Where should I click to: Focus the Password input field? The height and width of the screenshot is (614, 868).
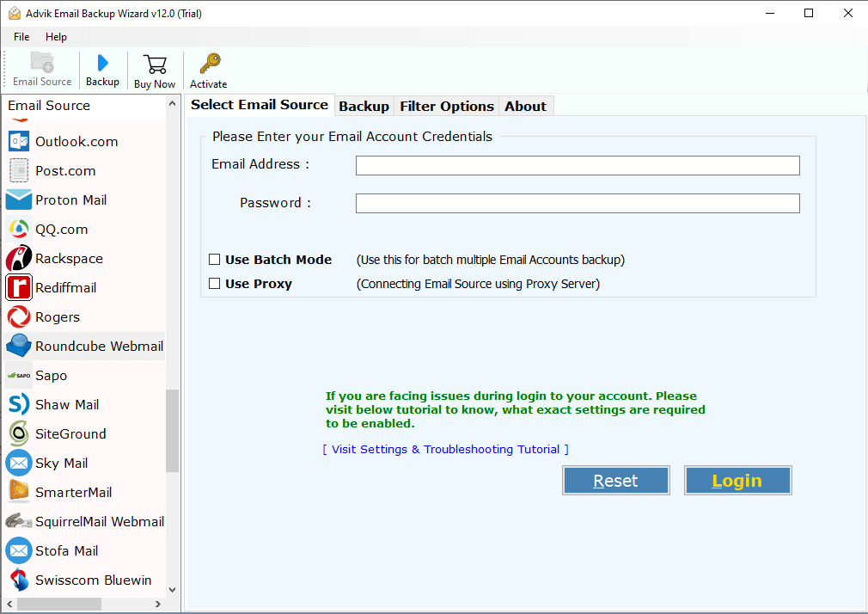pyautogui.click(x=578, y=203)
